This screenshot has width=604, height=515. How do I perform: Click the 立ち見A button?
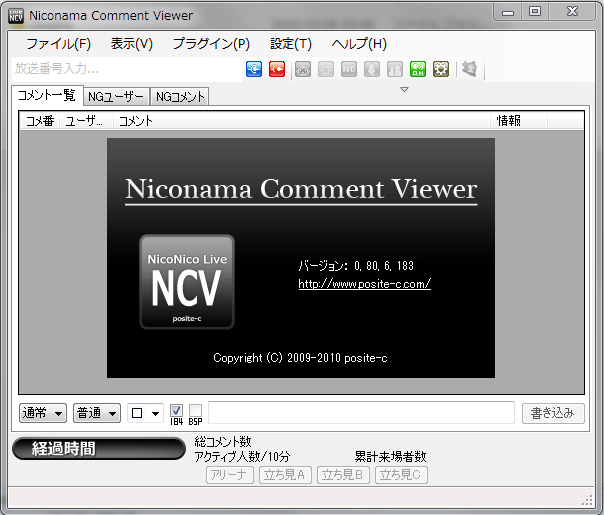285,475
